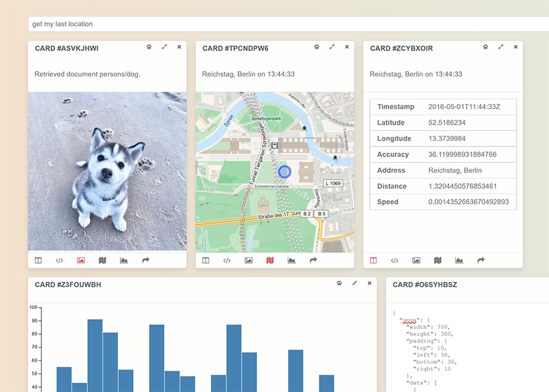Screen dimensions: 549x392
Task: Switch card #ASVKJHWI to table view
Action: 38,260
